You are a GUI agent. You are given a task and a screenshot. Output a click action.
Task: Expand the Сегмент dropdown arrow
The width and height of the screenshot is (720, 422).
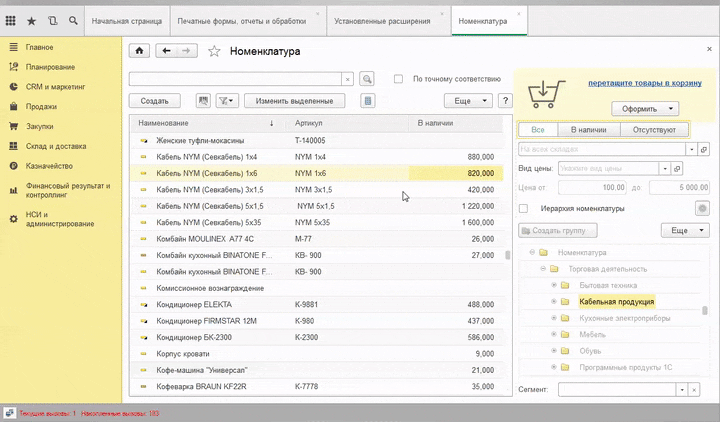(682, 389)
